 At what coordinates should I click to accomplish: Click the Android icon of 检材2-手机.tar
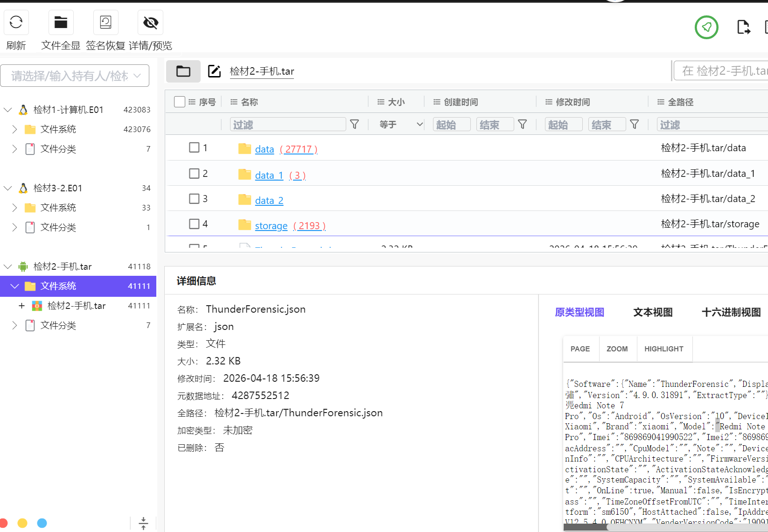[23, 266]
